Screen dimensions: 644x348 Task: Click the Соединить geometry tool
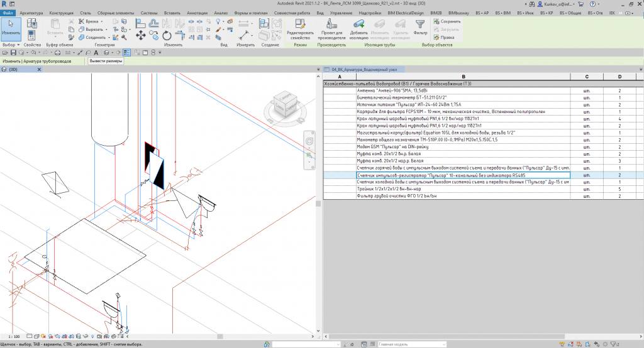[92, 37]
